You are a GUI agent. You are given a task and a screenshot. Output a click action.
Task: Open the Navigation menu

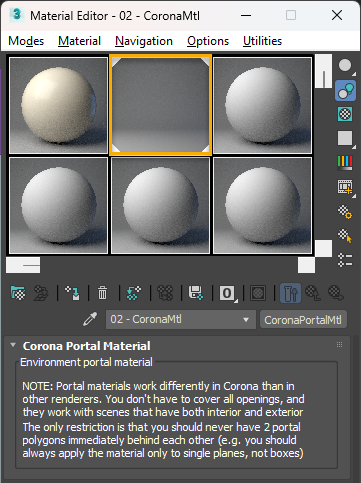click(x=144, y=41)
